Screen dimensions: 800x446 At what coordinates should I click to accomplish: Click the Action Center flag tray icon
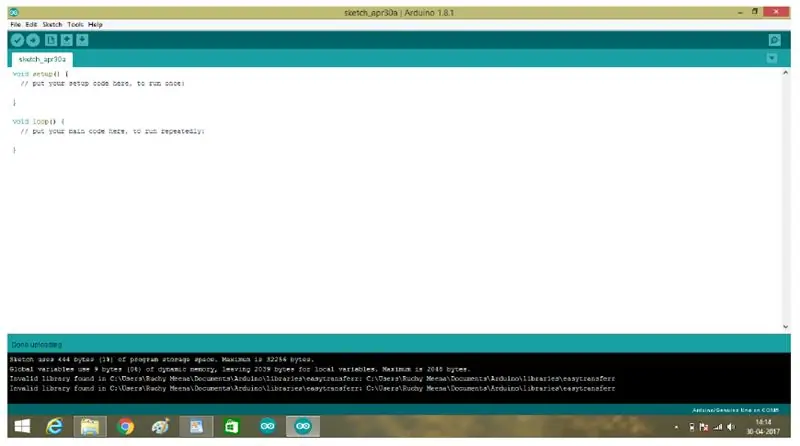[704, 427]
